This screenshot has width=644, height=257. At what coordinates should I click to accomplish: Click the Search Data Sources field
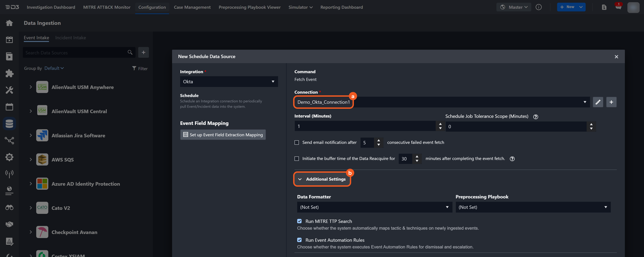click(75, 53)
